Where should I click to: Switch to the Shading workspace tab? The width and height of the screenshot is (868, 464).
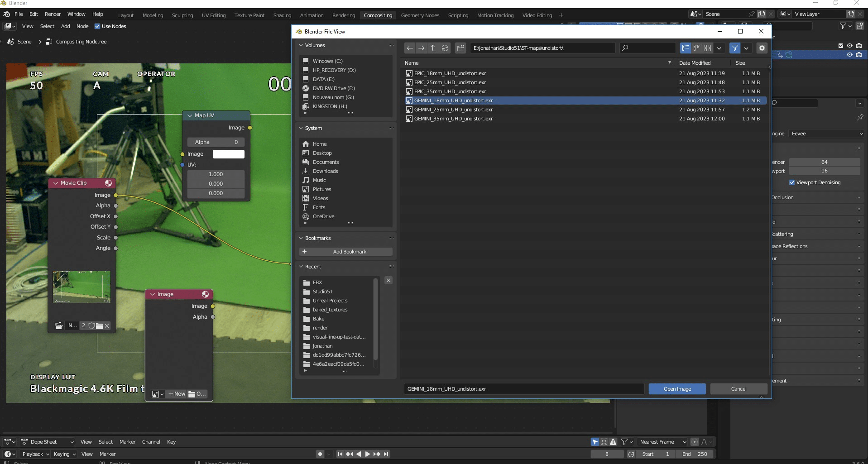point(282,15)
